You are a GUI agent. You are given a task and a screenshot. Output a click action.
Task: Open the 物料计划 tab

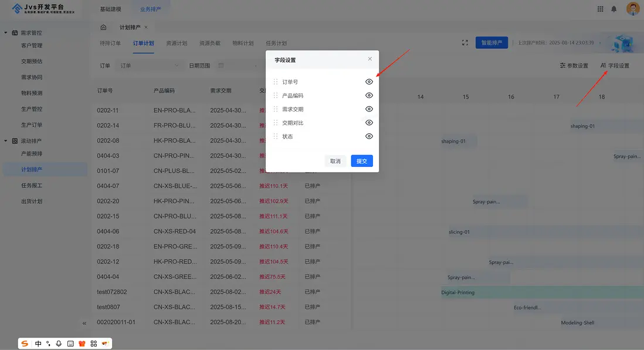(243, 43)
